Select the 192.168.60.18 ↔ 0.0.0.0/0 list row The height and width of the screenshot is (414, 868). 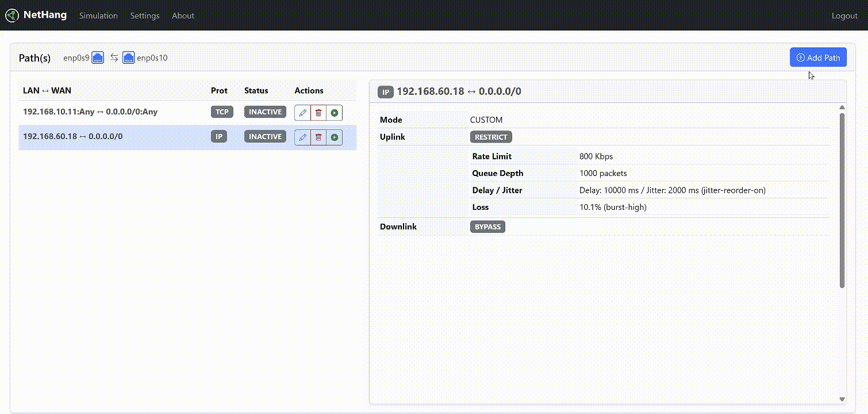tap(187, 137)
